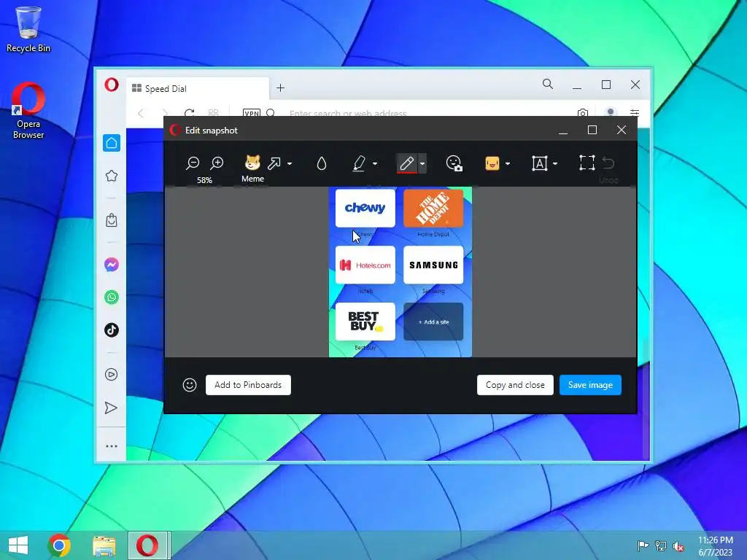The height and width of the screenshot is (560, 747).
Task: Select the Crop tool
Action: tap(587, 163)
